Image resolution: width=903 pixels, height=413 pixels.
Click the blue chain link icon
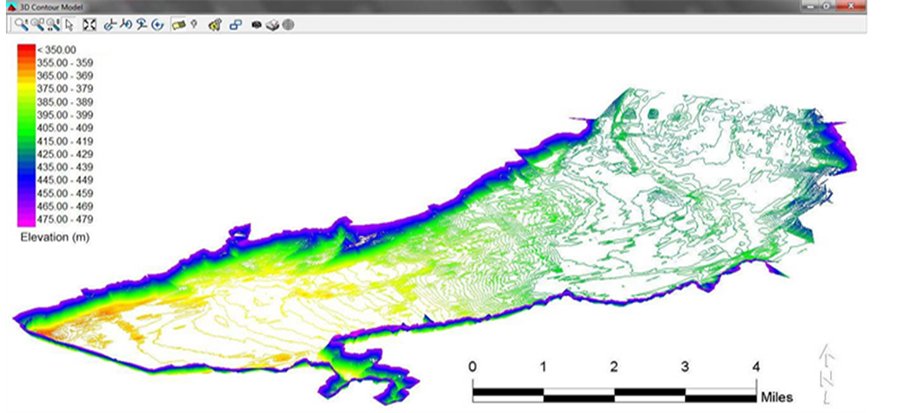pyautogui.click(x=234, y=23)
